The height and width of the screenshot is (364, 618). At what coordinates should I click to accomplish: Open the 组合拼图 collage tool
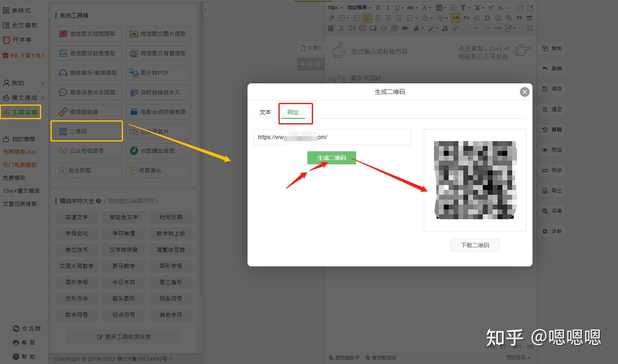(x=89, y=170)
